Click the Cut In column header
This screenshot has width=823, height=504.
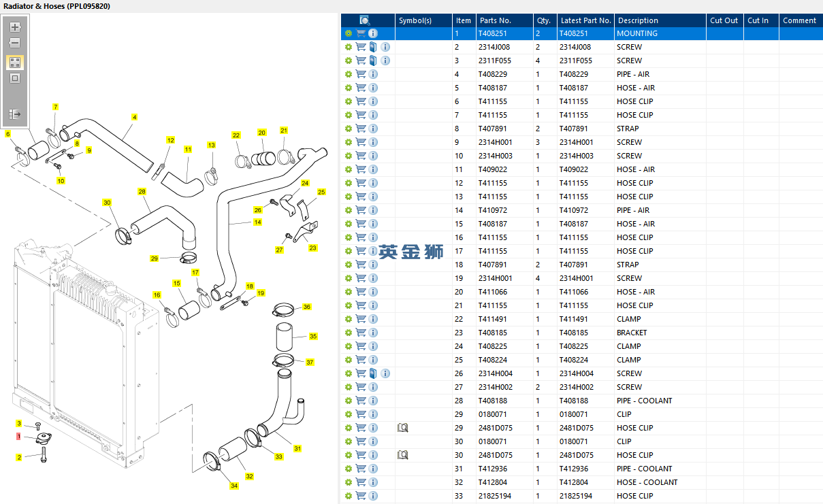pyautogui.click(x=761, y=20)
